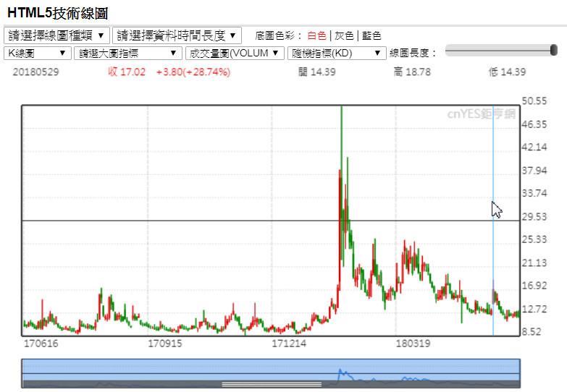
Task: Click the 180319 date axis label
Action: tap(413, 344)
